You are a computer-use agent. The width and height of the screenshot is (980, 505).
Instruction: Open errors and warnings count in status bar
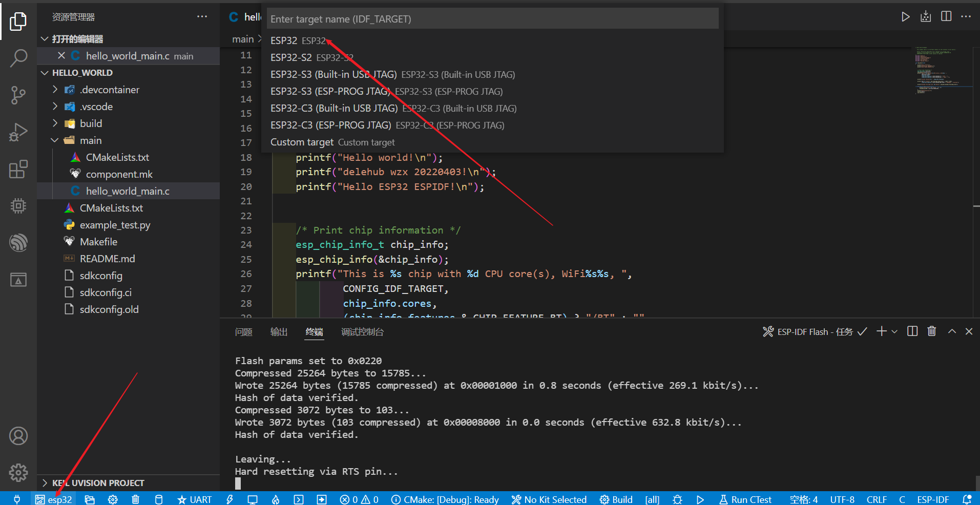pyautogui.click(x=359, y=499)
